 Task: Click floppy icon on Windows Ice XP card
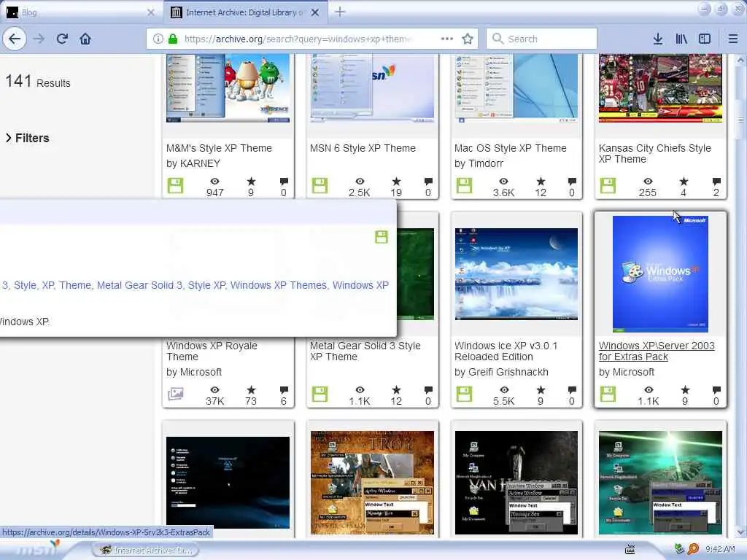(464, 394)
